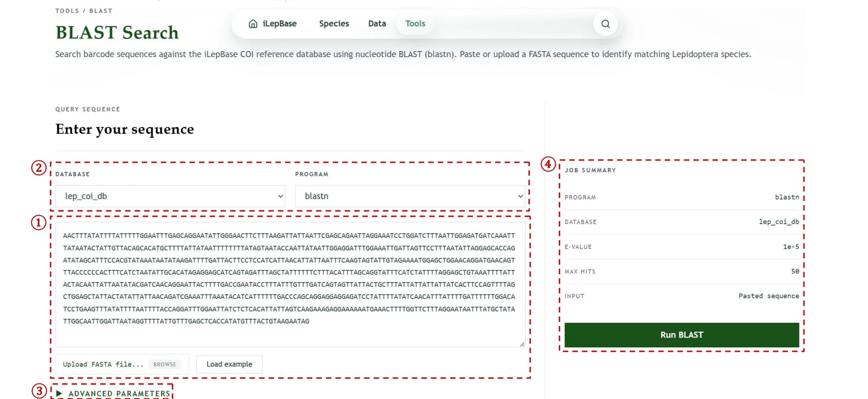Click the PROGRAM label above the dropdown

pos(311,174)
